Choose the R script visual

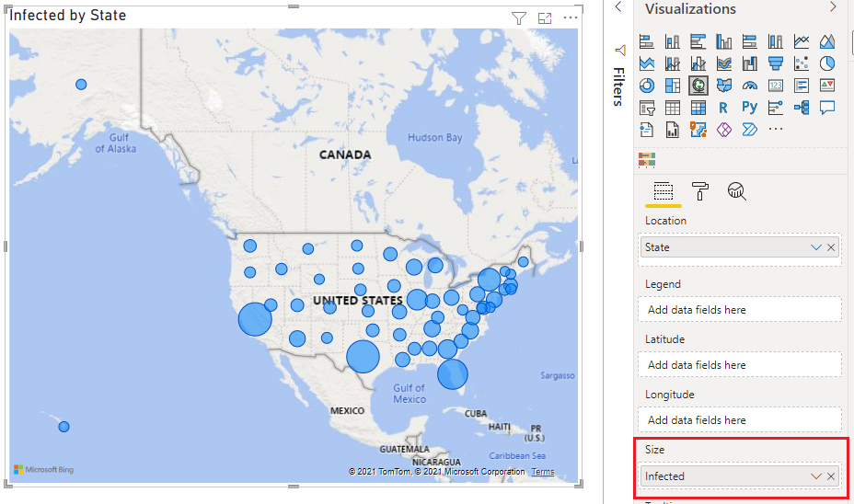(x=723, y=108)
